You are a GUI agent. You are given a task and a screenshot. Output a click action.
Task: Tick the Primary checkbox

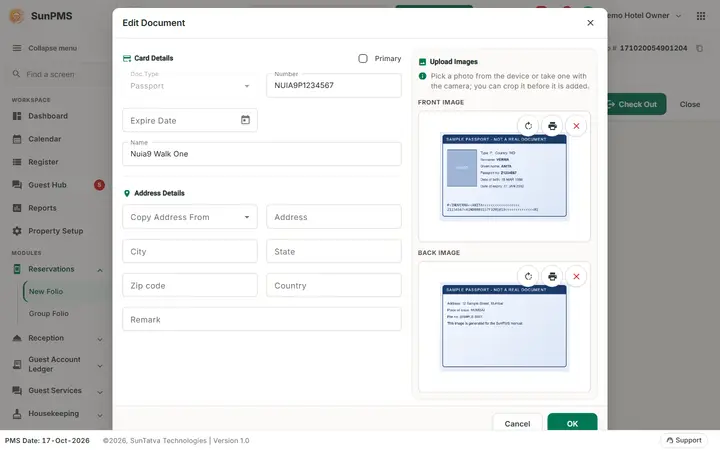[x=363, y=58]
